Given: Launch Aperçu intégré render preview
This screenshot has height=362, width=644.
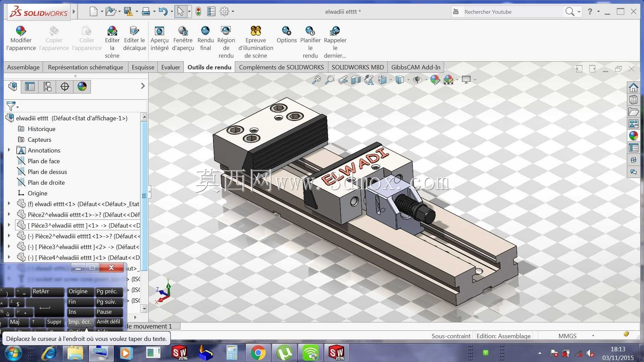Looking at the screenshot, I should pos(159,38).
